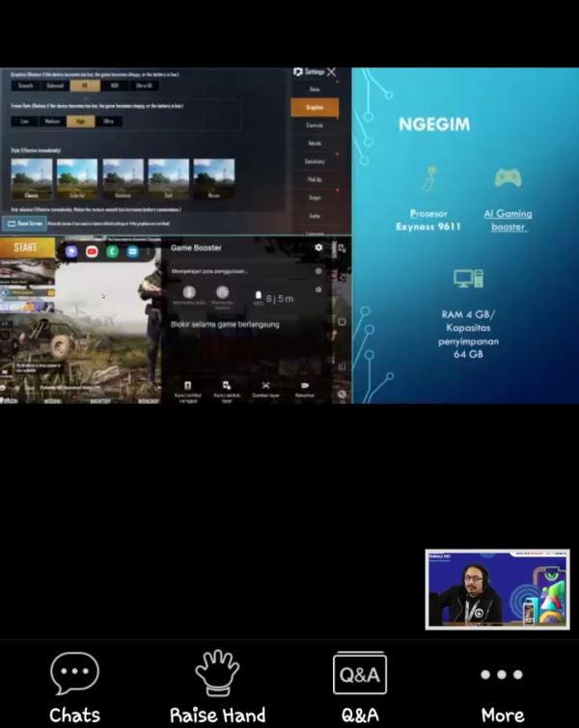Open the purple messaging app shortcut
The image size is (579, 728).
point(71,251)
